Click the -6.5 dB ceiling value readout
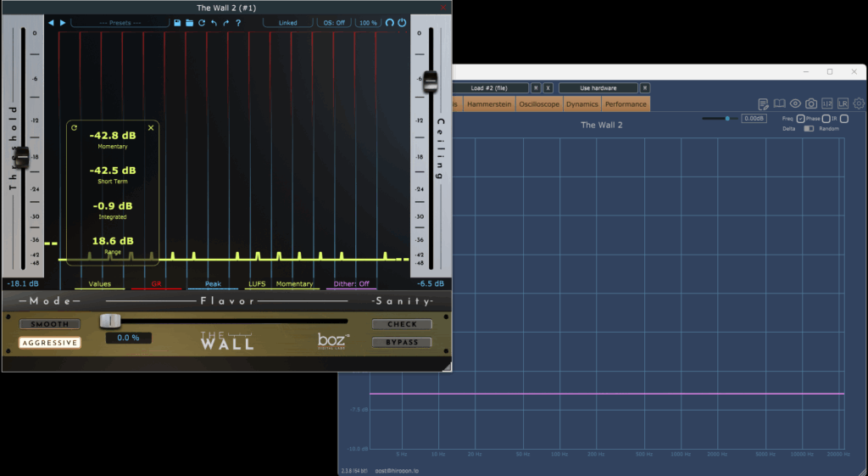868x476 pixels. click(x=430, y=283)
